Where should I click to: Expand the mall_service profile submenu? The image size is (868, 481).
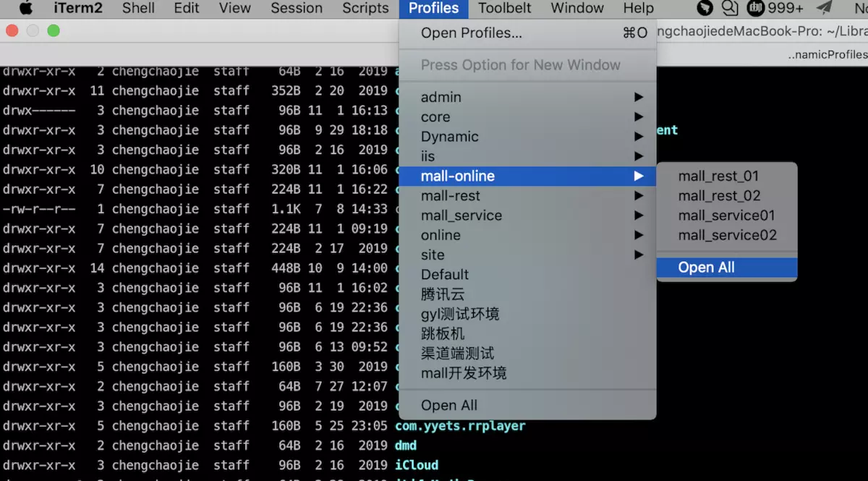527,216
